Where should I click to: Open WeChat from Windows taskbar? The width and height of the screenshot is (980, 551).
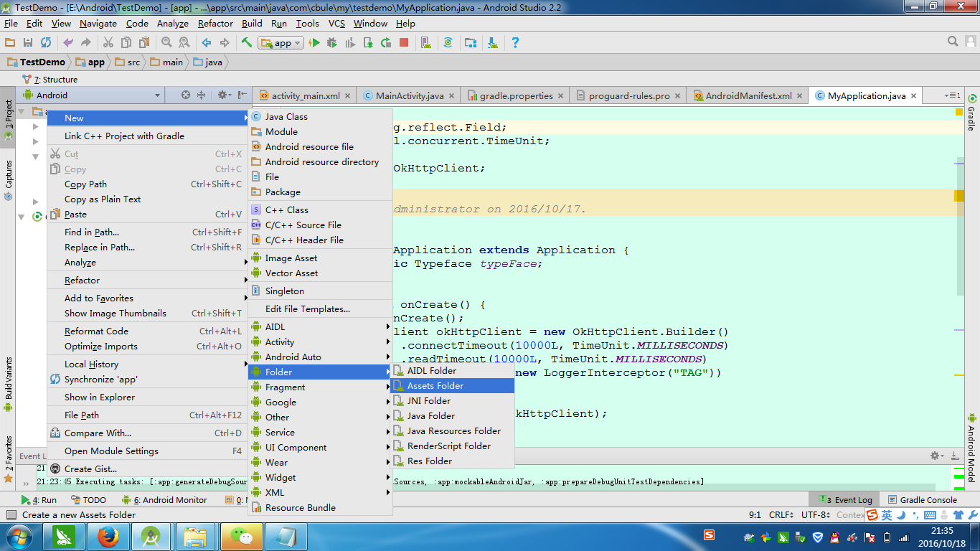[x=240, y=537]
